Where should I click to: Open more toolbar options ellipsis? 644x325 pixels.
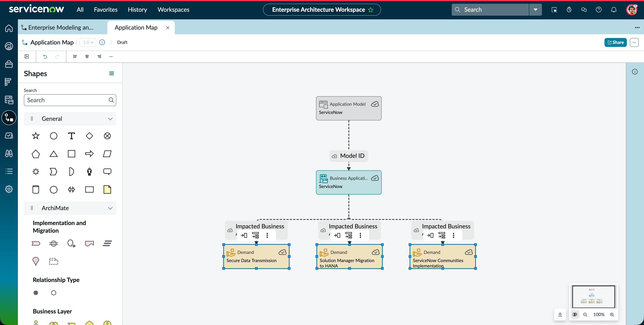coord(111,56)
